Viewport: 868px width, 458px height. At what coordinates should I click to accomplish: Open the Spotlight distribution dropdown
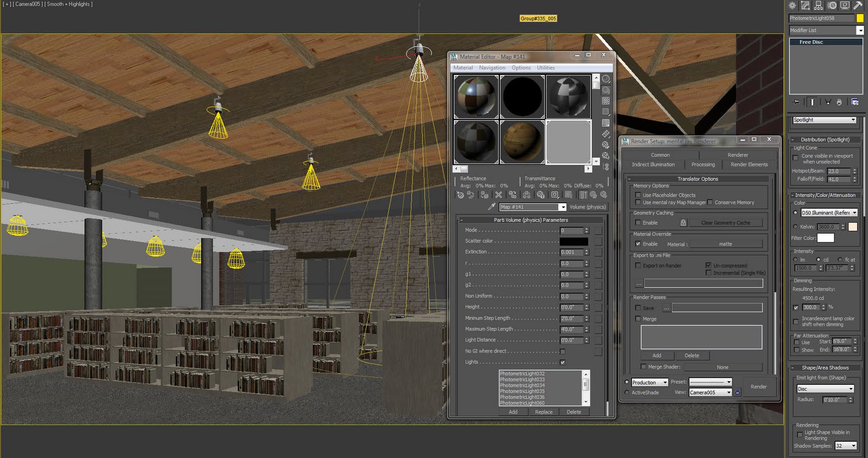click(x=824, y=120)
